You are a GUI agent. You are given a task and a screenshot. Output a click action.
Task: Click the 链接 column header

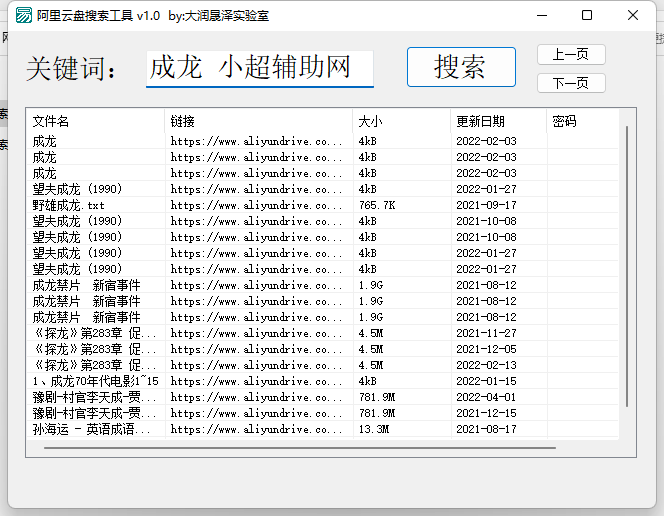click(258, 121)
